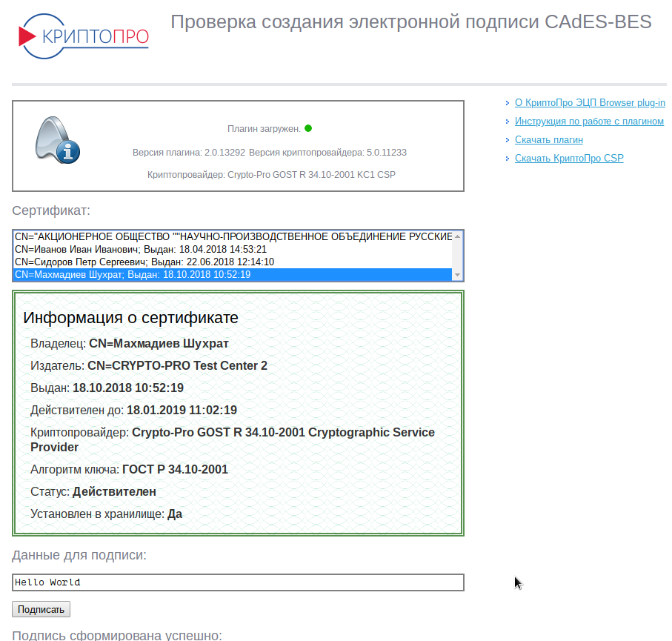Click the up arrow of certificate list scrollbar
This screenshot has width=672, height=641.
click(x=458, y=236)
